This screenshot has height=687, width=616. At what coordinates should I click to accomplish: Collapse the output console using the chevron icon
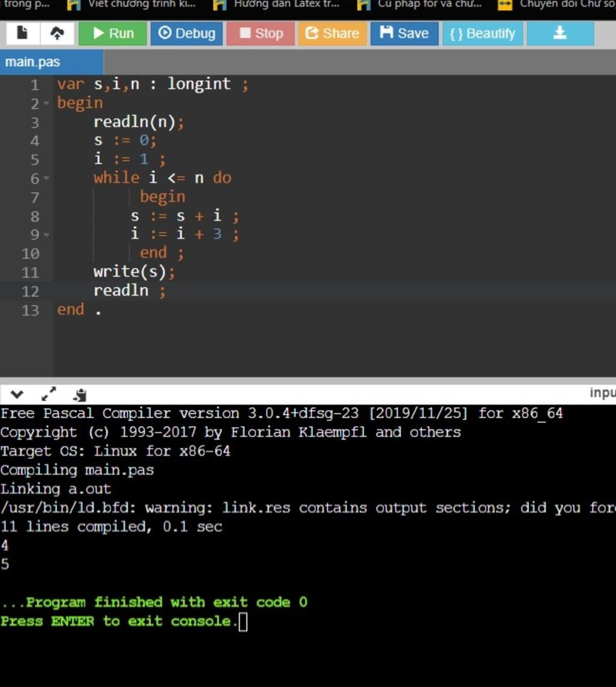(17, 394)
